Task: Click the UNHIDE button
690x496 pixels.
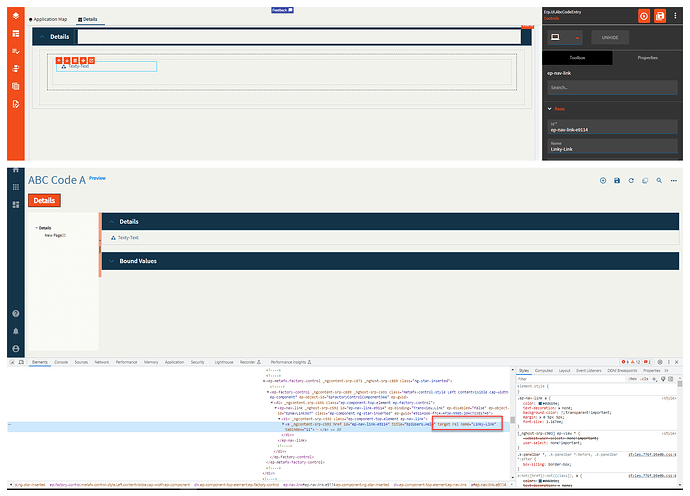Action: (x=610, y=37)
